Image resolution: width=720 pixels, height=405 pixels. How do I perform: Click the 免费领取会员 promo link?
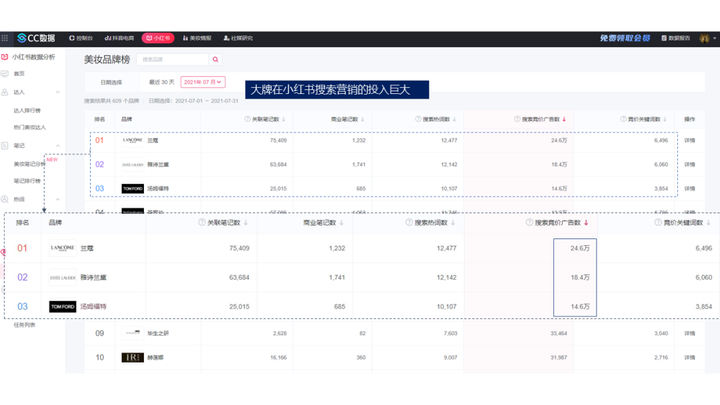[x=624, y=38]
